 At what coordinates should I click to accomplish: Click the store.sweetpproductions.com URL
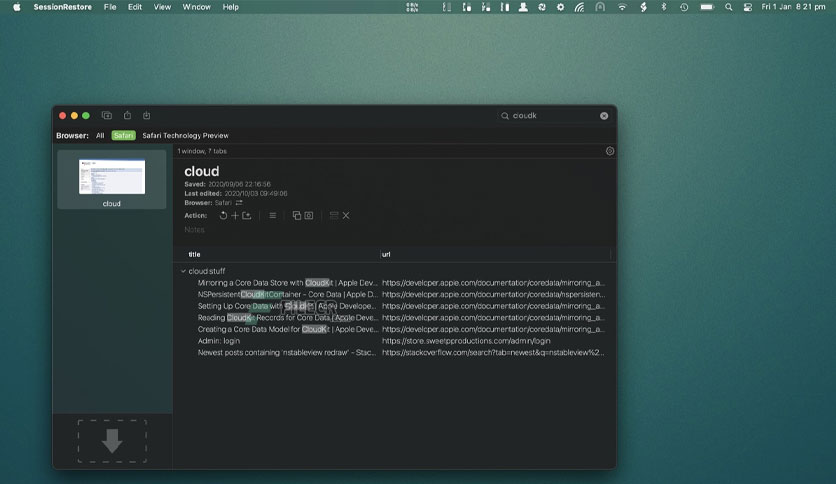466,341
